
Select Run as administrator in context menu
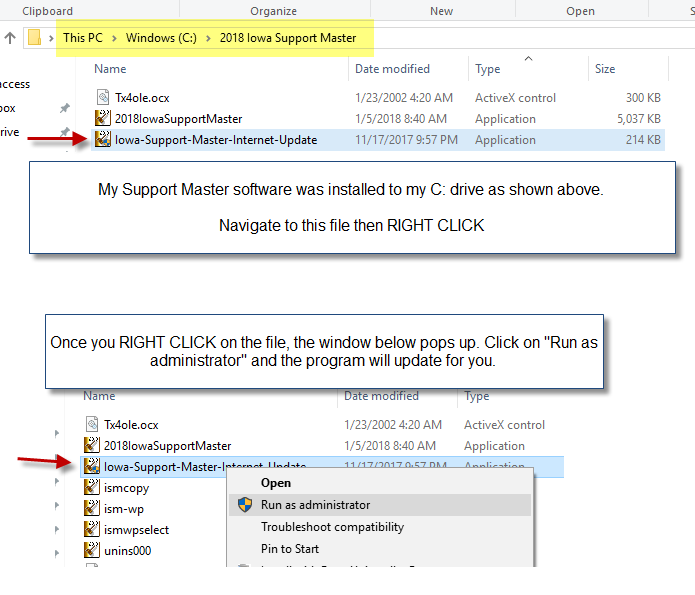pyautogui.click(x=380, y=505)
